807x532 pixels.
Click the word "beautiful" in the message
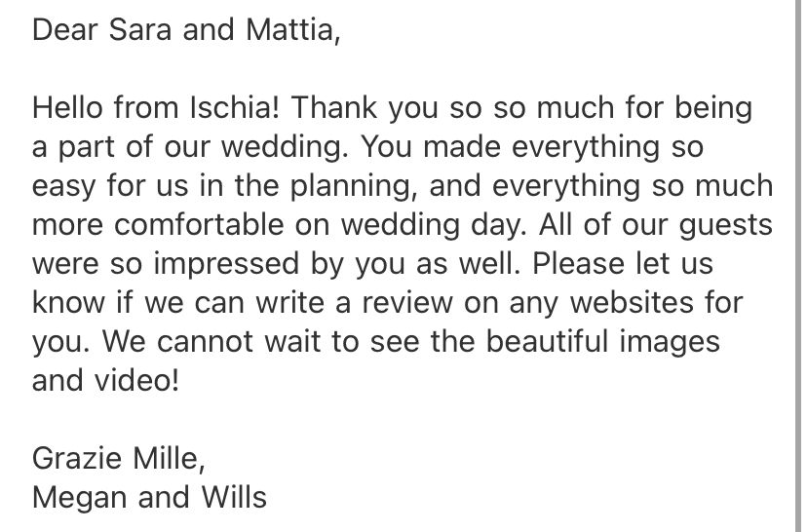(x=547, y=342)
